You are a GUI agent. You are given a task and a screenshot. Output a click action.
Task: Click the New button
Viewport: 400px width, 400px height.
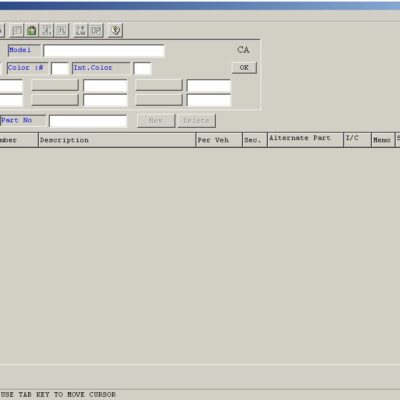pos(156,121)
